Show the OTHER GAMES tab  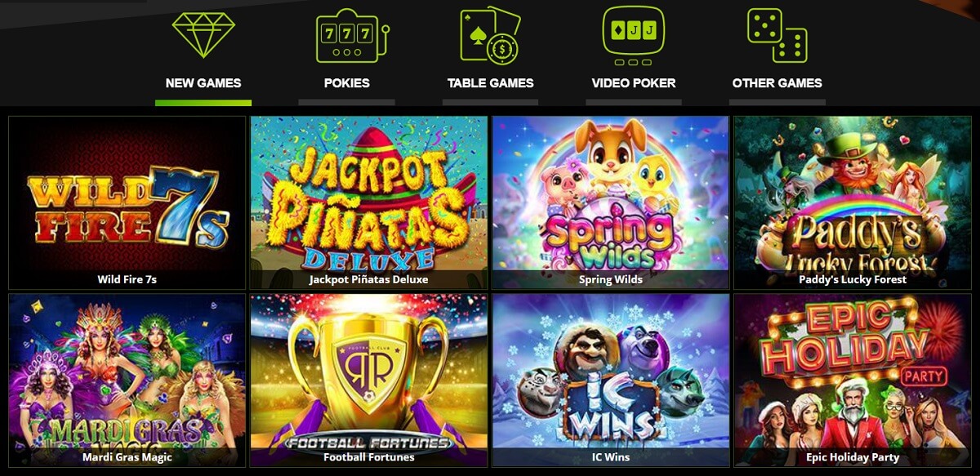pyautogui.click(x=777, y=82)
